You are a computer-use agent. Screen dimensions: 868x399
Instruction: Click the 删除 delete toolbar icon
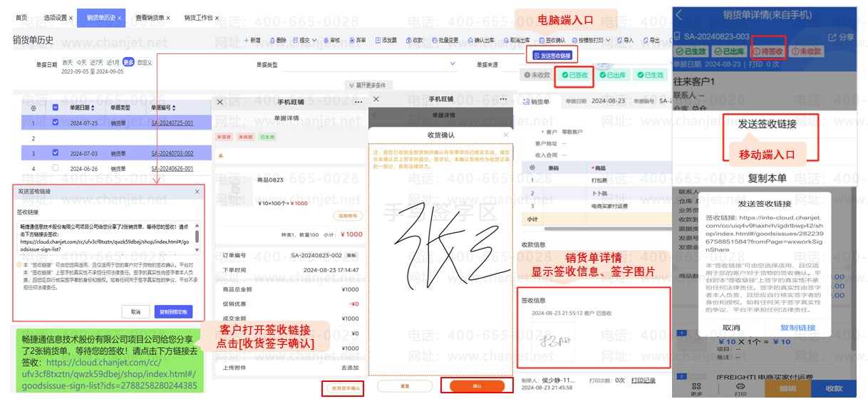272,41
